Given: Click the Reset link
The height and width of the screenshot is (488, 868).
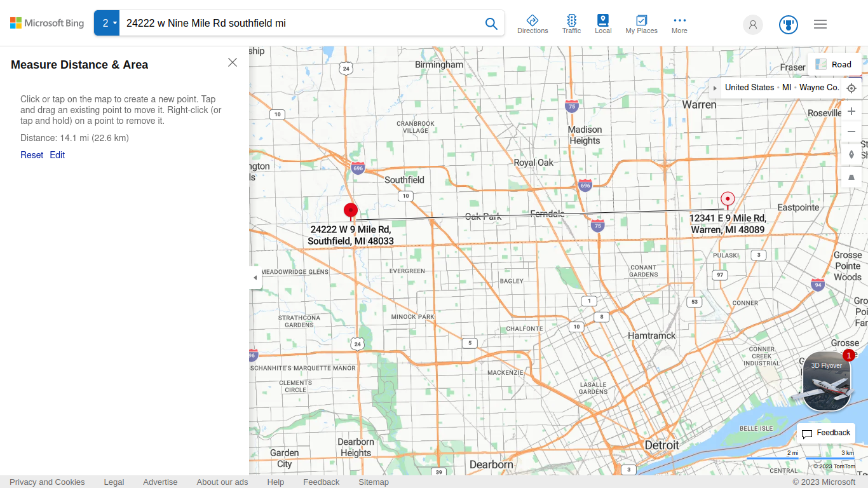Looking at the screenshot, I should point(32,155).
